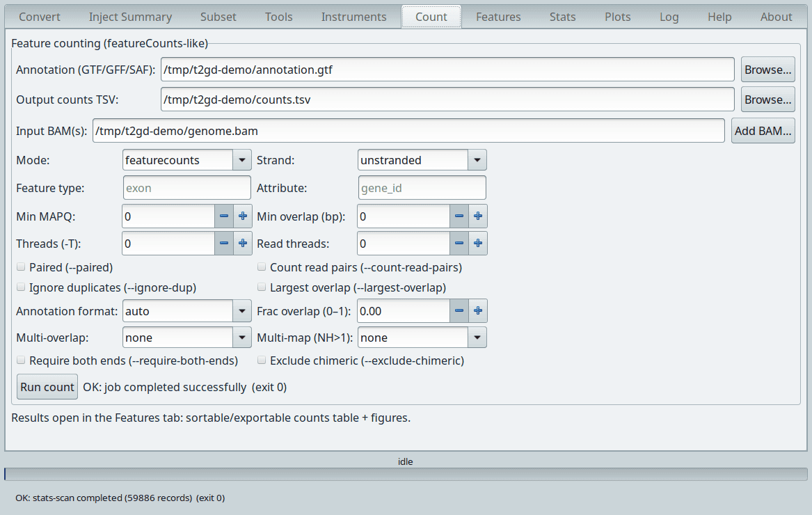Decrease Threads (-T) with minus icon
This screenshot has width=812, height=515.
[x=224, y=243]
